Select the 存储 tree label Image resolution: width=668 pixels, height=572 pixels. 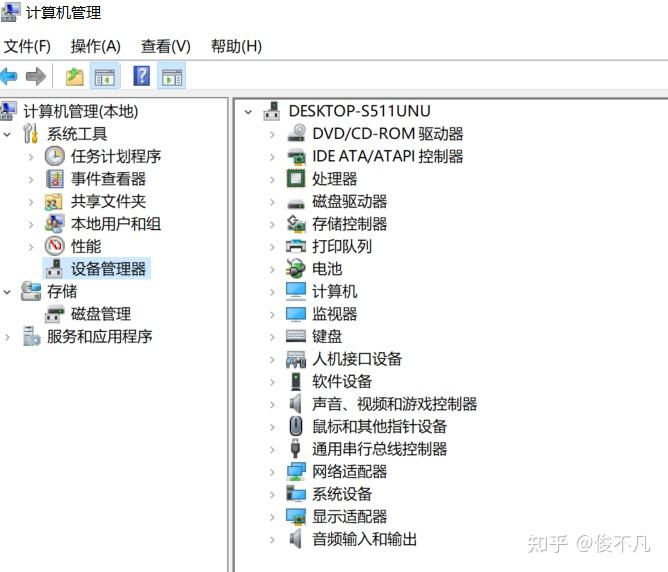click(62, 291)
